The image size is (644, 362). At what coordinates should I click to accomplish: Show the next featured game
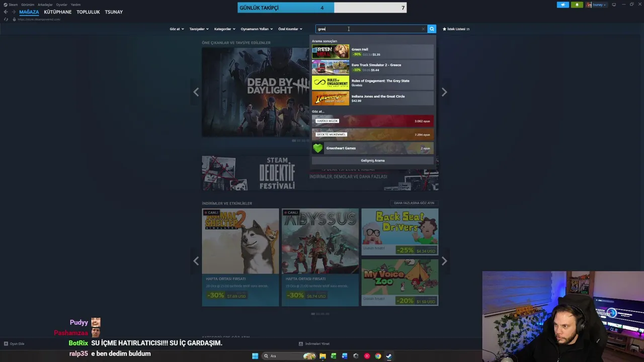[444, 92]
